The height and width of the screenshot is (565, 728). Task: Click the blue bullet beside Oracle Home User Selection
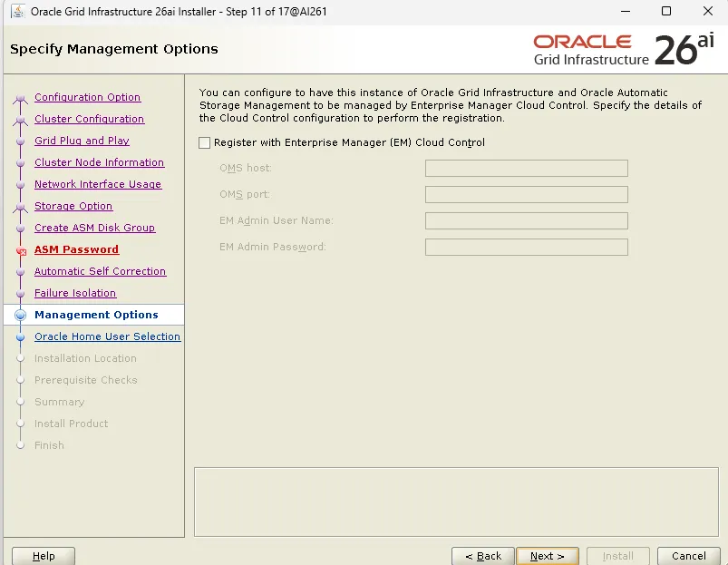coord(20,337)
